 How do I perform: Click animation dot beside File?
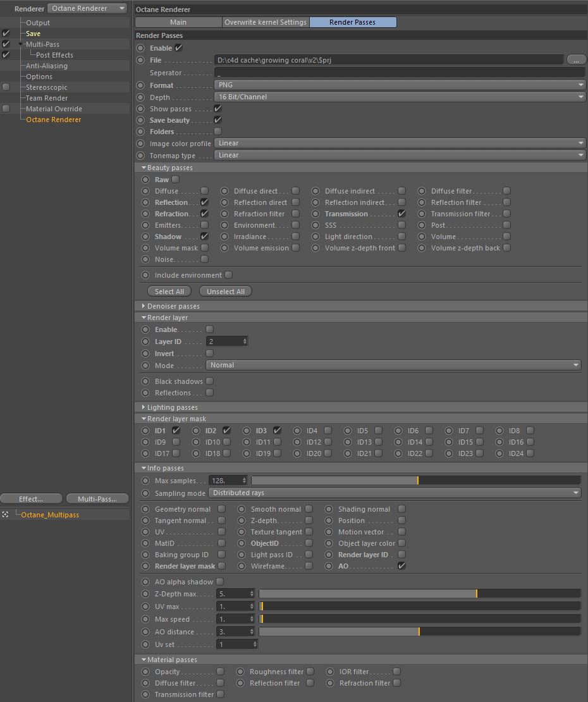(140, 60)
